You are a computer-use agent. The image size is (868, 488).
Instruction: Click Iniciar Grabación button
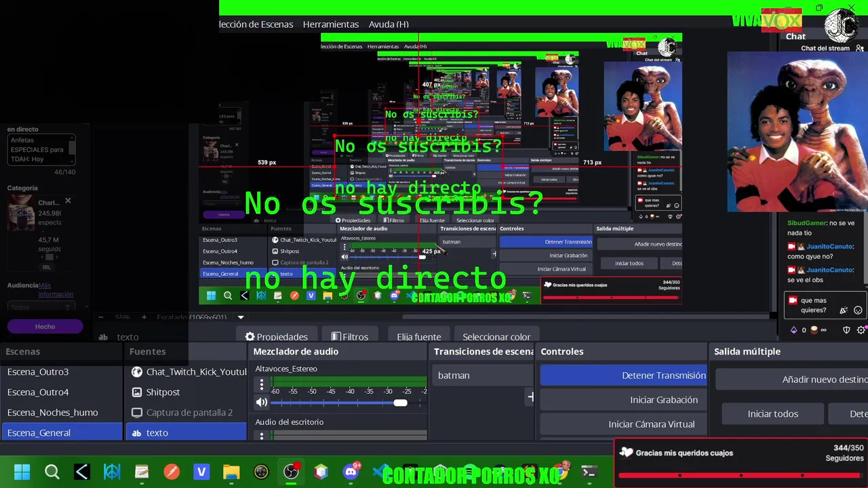pyautogui.click(x=623, y=400)
